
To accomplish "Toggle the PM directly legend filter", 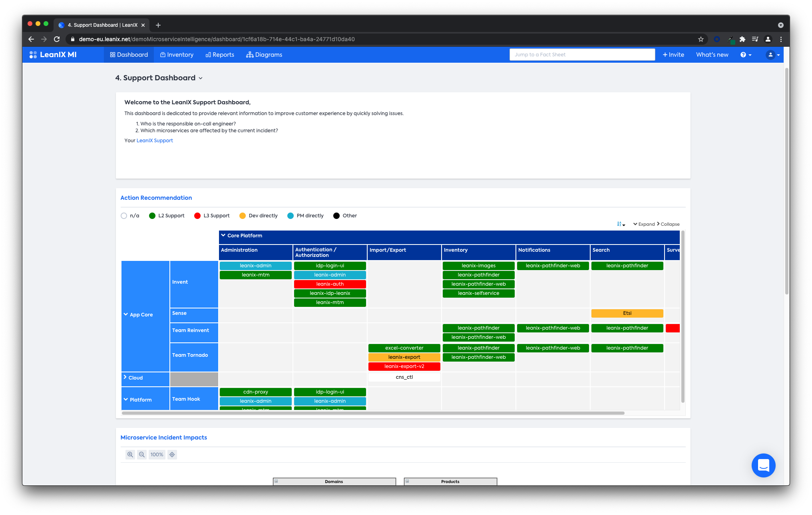I will tap(291, 216).
